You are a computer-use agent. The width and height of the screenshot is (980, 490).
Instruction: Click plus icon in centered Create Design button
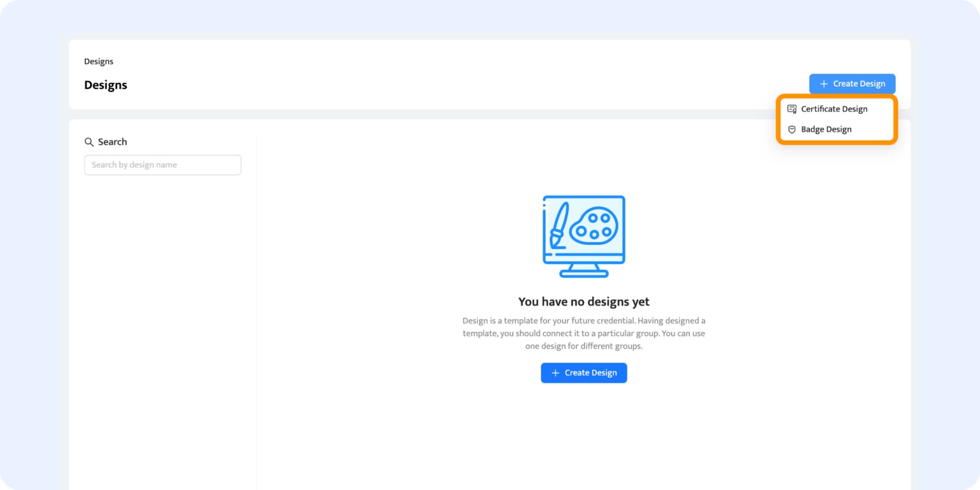coord(555,373)
